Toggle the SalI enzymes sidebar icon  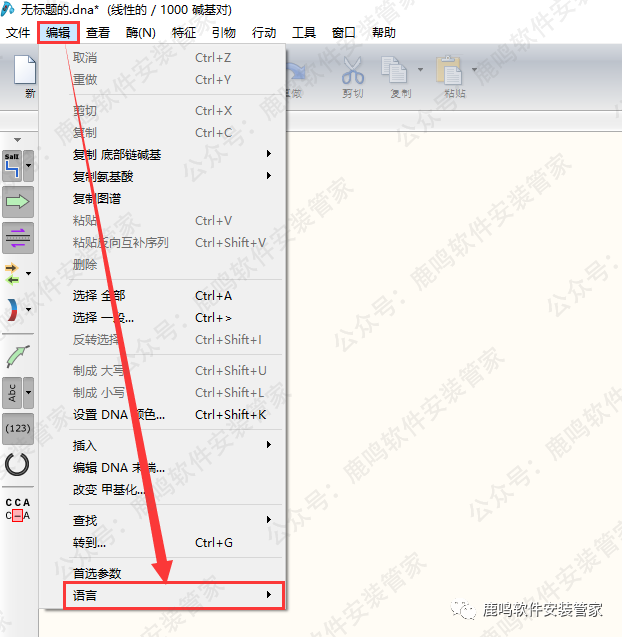click(x=12, y=166)
